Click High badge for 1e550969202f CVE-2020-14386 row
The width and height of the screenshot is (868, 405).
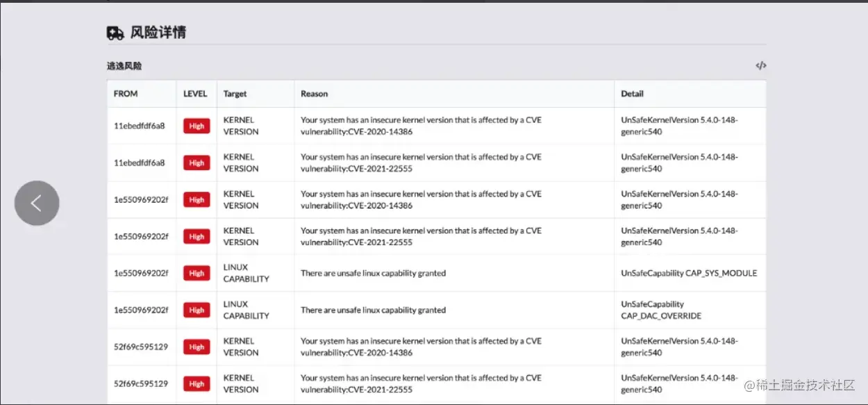(x=197, y=200)
